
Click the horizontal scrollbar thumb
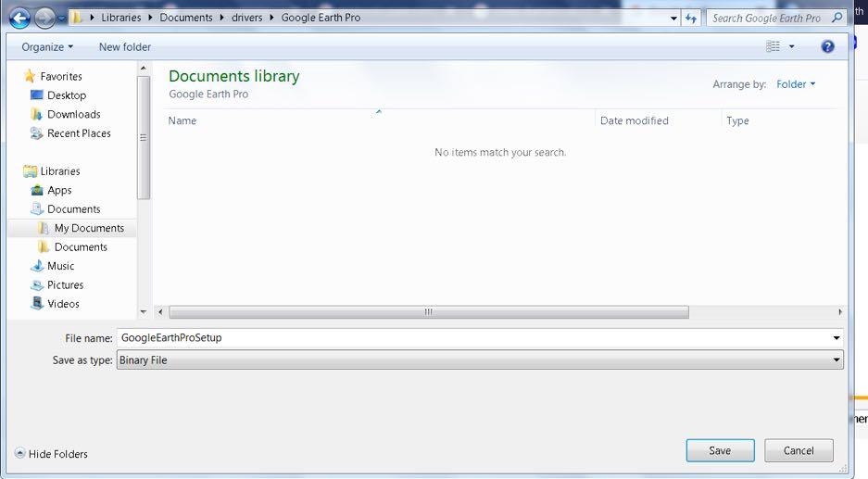pyautogui.click(x=429, y=311)
